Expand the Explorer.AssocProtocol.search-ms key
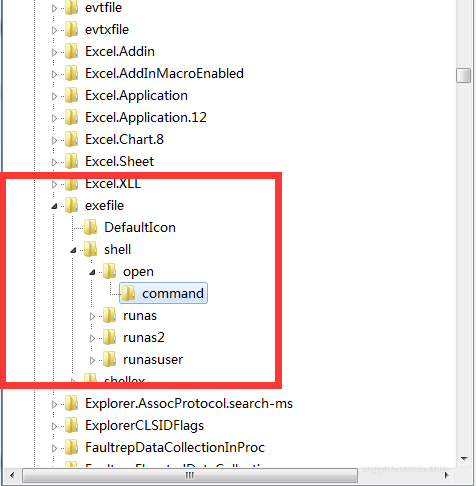476x486 pixels. 54,404
